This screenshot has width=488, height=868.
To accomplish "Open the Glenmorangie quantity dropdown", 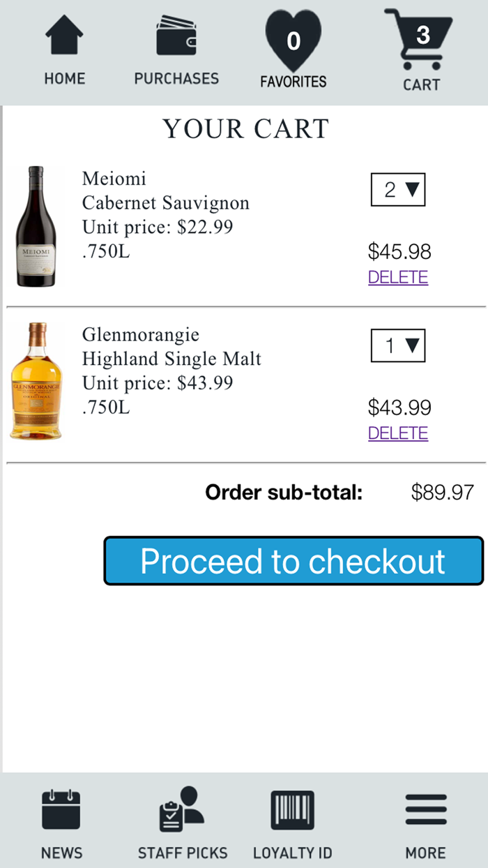I will pos(397,345).
